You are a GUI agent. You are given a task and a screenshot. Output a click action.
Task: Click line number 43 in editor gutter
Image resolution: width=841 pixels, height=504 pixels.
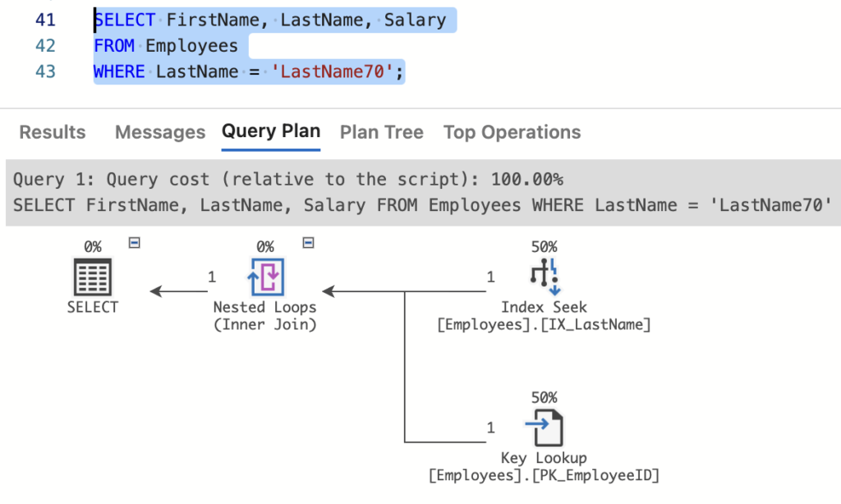(46, 71)
